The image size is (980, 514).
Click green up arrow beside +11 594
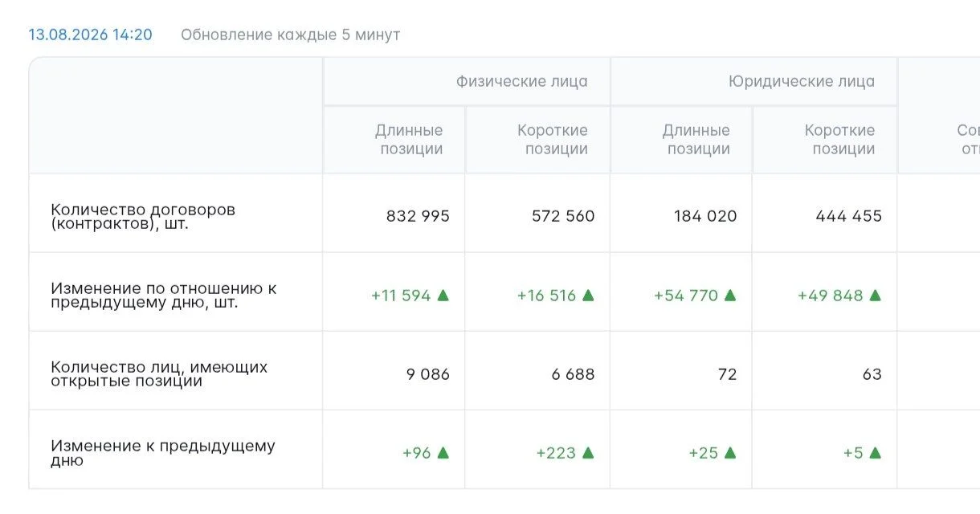443,295
